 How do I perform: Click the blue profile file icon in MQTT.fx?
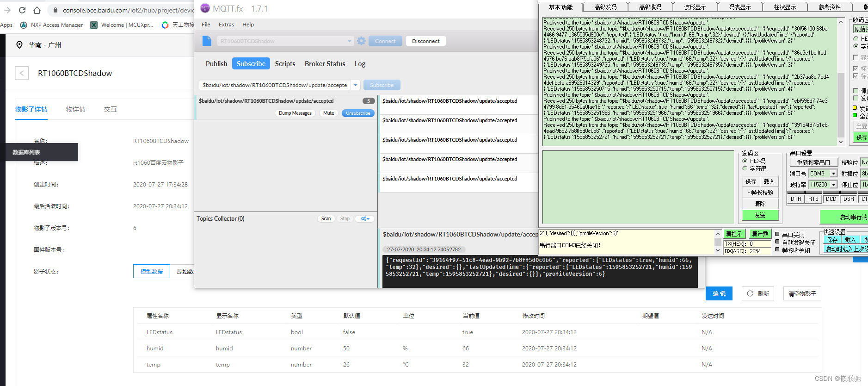[x=207, y=41]
